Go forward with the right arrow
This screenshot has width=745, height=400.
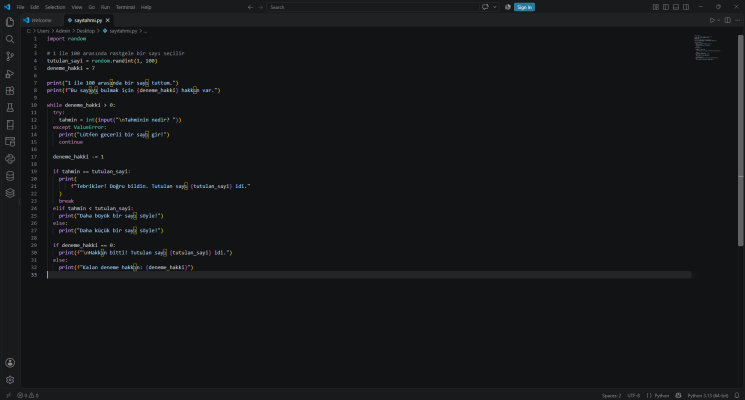click(260, 7)
